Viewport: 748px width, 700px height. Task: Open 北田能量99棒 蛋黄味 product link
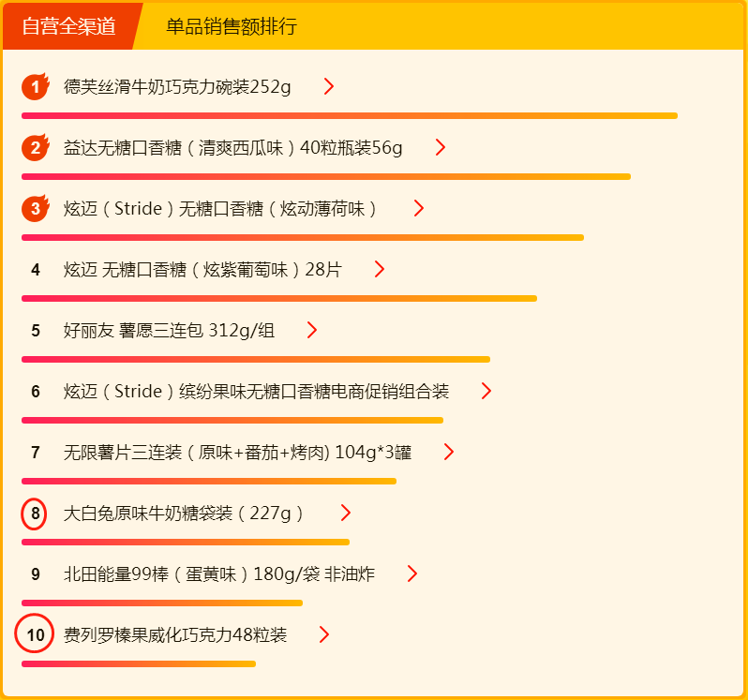(x=219, y=574)
